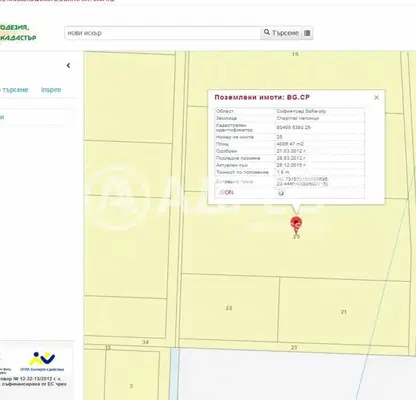The image size is (416, 400).
Task: Select parcel 22 on the map
Action: point(229,308)
